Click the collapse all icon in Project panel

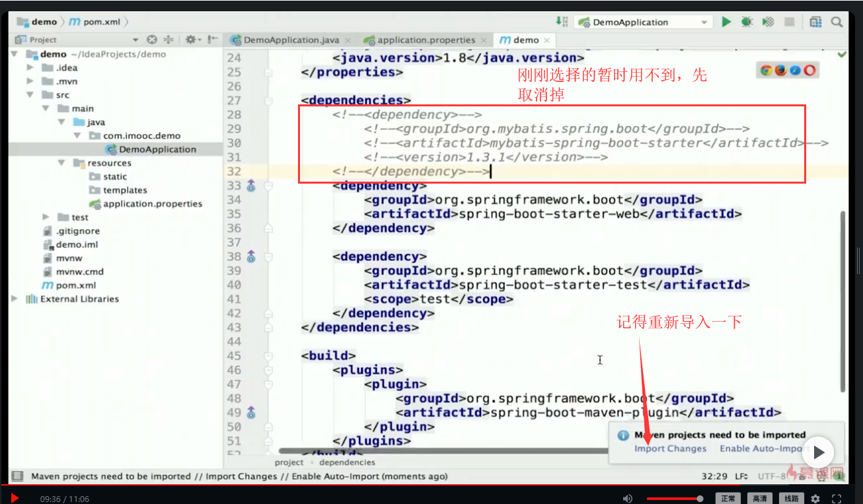pos(168,40)
